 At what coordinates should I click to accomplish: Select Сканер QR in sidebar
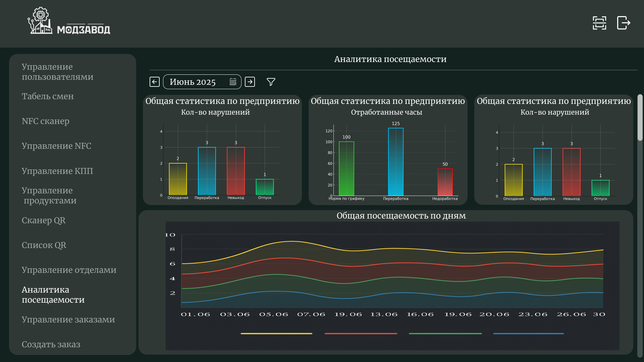(x=44, y=220)
